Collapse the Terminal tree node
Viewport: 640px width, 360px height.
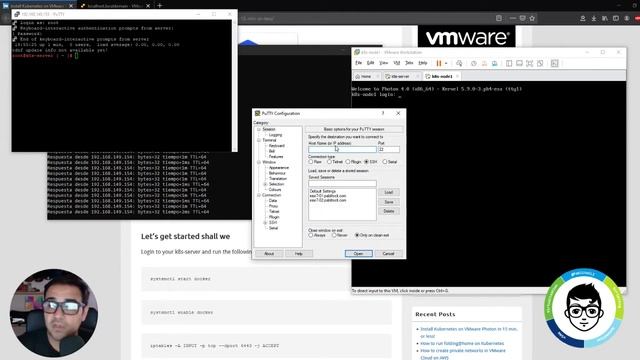(259, 140)
